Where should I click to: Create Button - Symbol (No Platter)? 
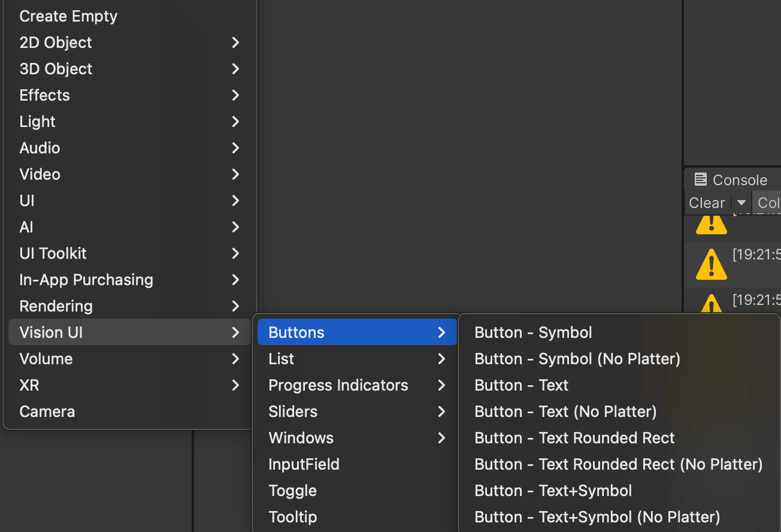click(620, 359)
